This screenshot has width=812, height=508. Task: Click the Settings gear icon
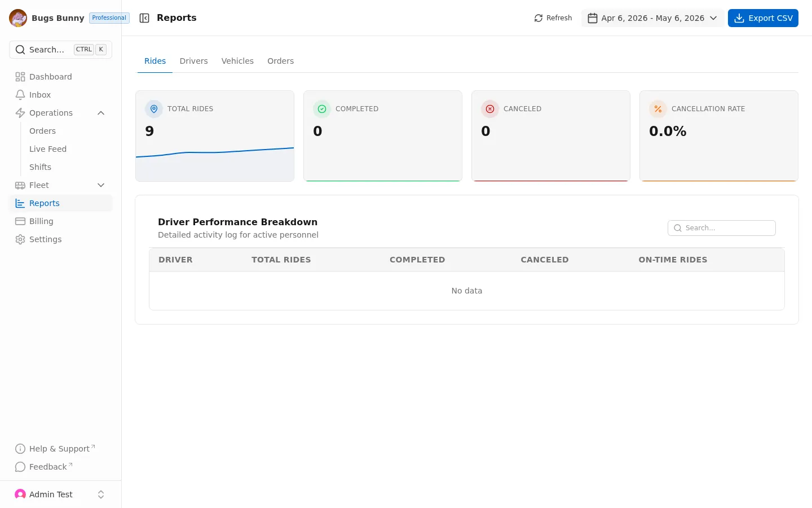(20, 239)
